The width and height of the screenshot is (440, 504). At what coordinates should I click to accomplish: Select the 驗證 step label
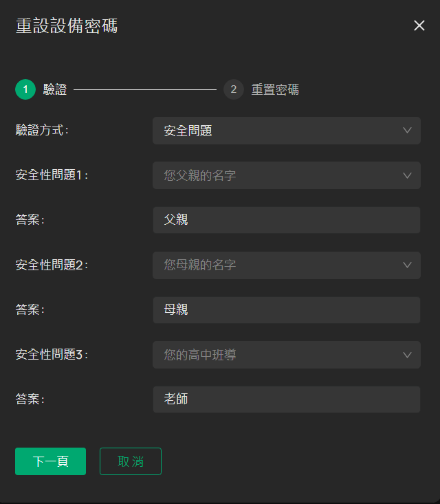pyautogui.click(x=55, y=89)
